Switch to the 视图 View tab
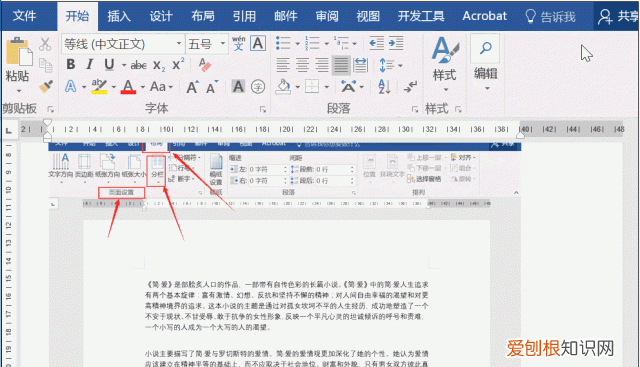The image size is (640, 367). point(368,16)
